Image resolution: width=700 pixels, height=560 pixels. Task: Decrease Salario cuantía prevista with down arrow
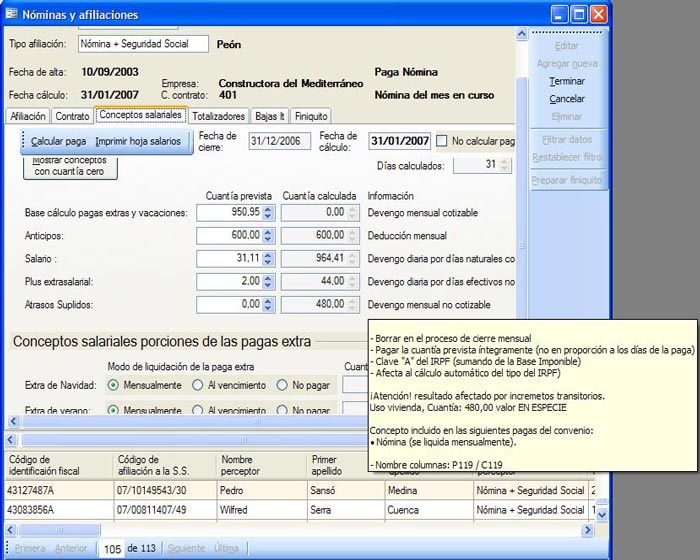pos(267,262)
